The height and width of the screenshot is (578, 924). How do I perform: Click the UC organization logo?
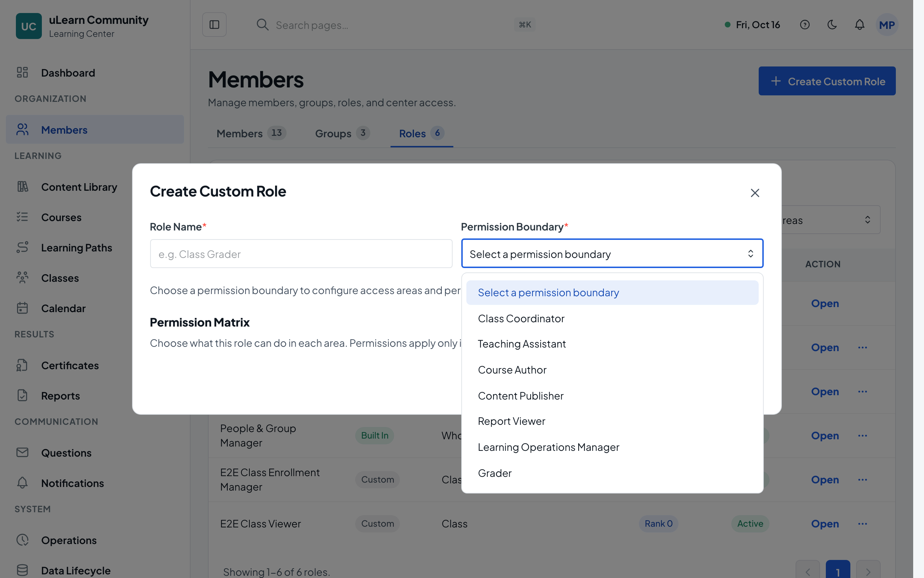click(x=29, y=26)
